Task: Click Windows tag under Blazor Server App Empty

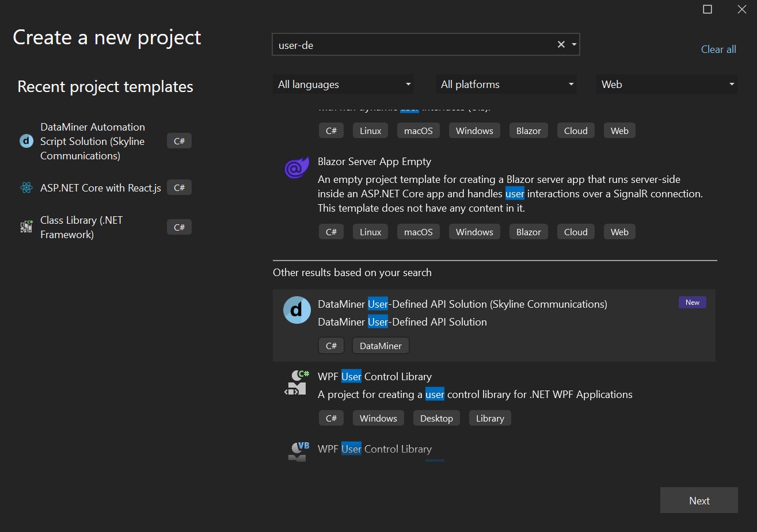Action: 474,232
